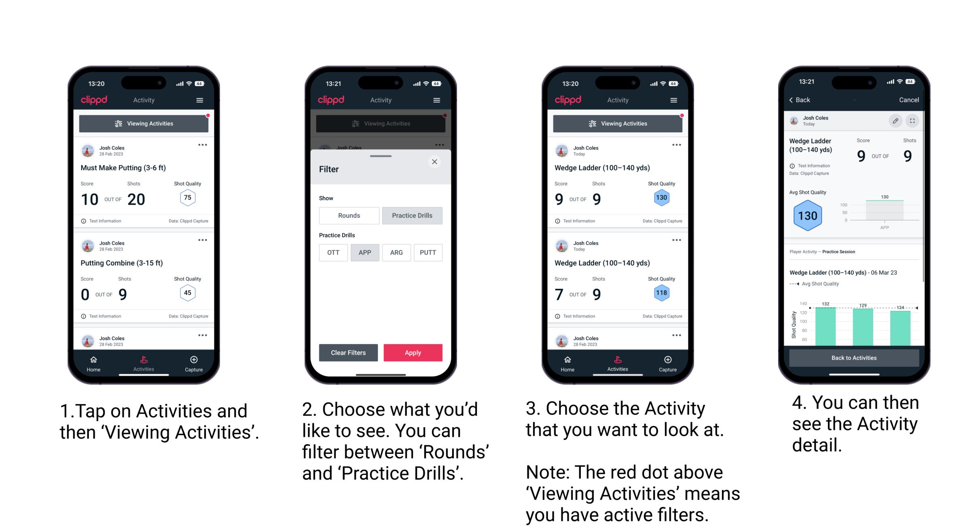
Task: Tap the OTT practice drill filter chip
Action: [332, 252]
